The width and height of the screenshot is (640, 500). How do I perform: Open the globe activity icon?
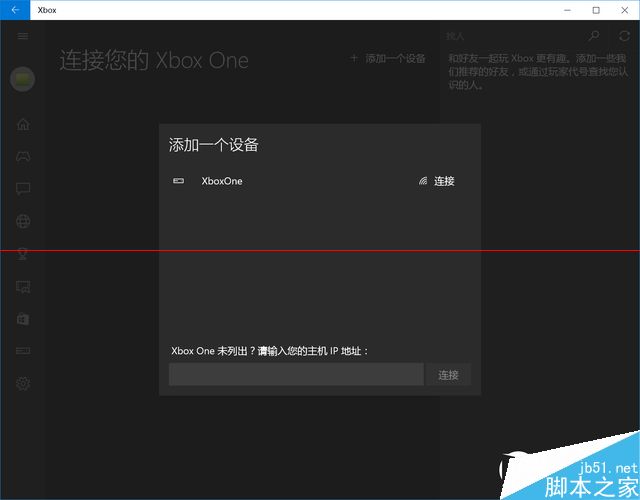tap(23, 221)
